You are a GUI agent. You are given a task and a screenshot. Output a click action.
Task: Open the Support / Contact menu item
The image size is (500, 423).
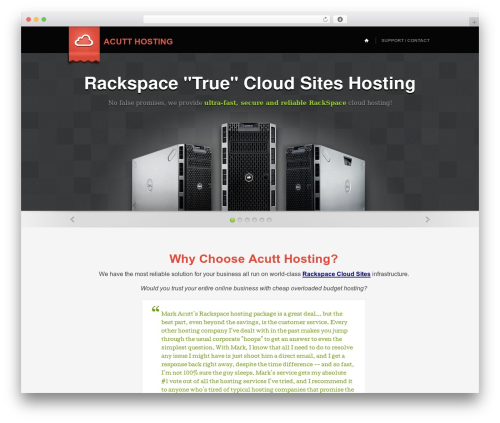405,41
